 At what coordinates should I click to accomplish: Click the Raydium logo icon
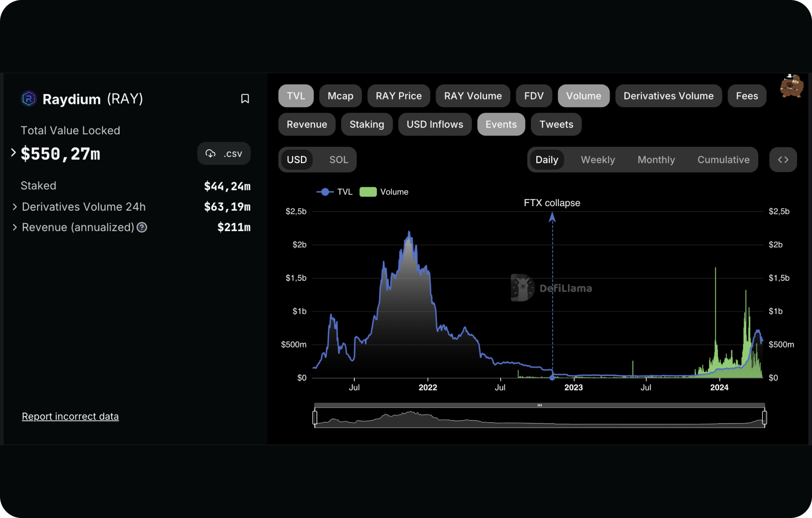point(28,99)
